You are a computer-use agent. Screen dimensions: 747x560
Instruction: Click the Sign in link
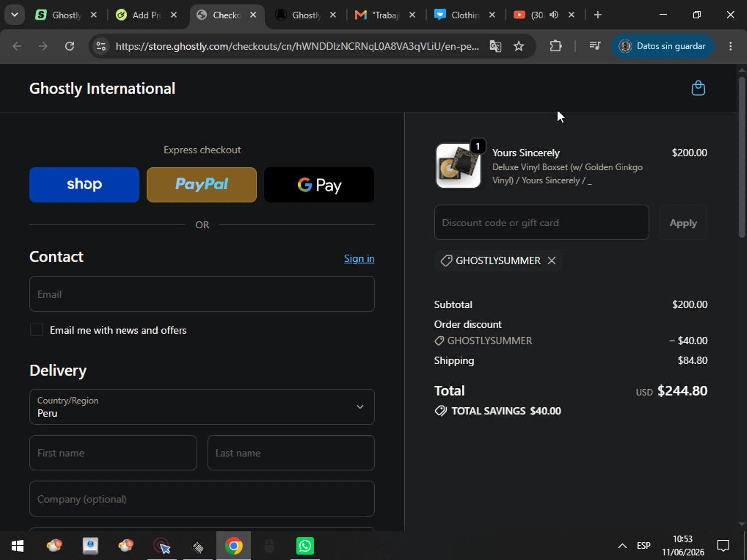click(x=359, y=259)
